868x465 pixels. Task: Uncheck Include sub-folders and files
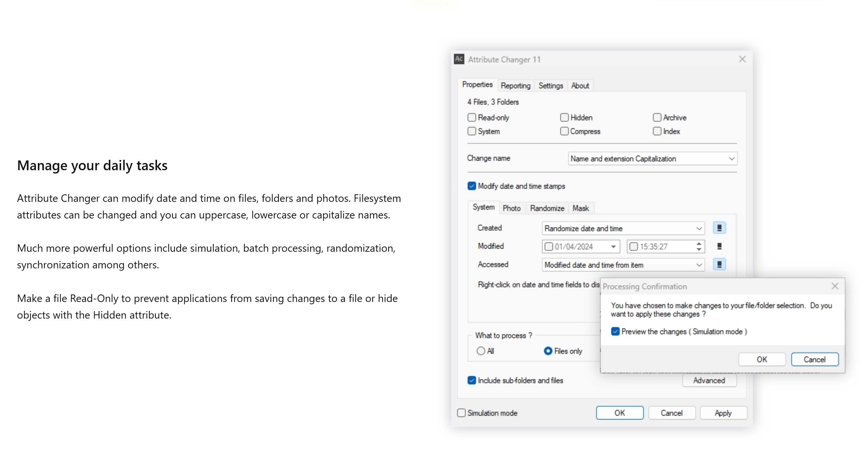[472, 381]
